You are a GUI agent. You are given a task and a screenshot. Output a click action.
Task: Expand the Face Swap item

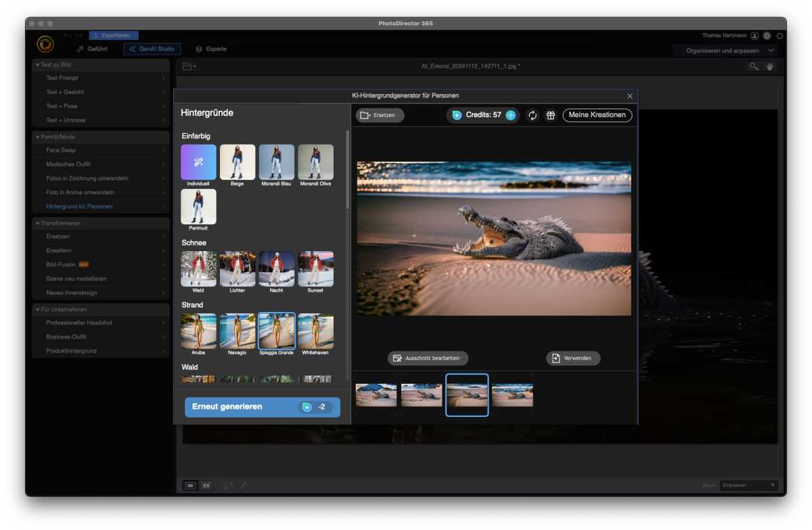(101, 150)
